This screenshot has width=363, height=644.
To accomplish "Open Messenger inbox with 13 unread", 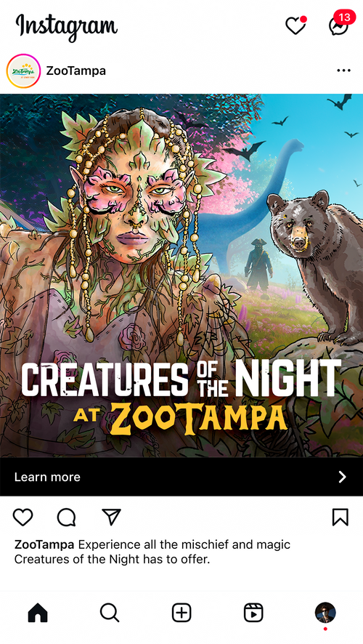I will pos(340,25).
